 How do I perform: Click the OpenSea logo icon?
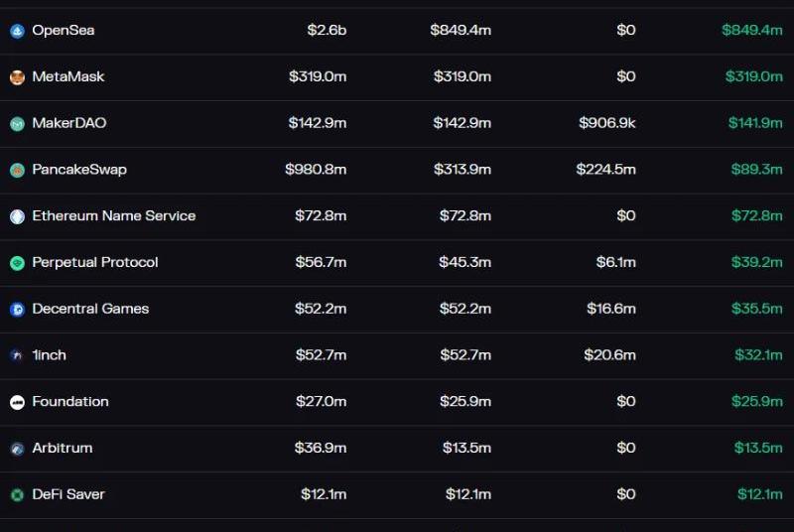[x=17, y=32]
